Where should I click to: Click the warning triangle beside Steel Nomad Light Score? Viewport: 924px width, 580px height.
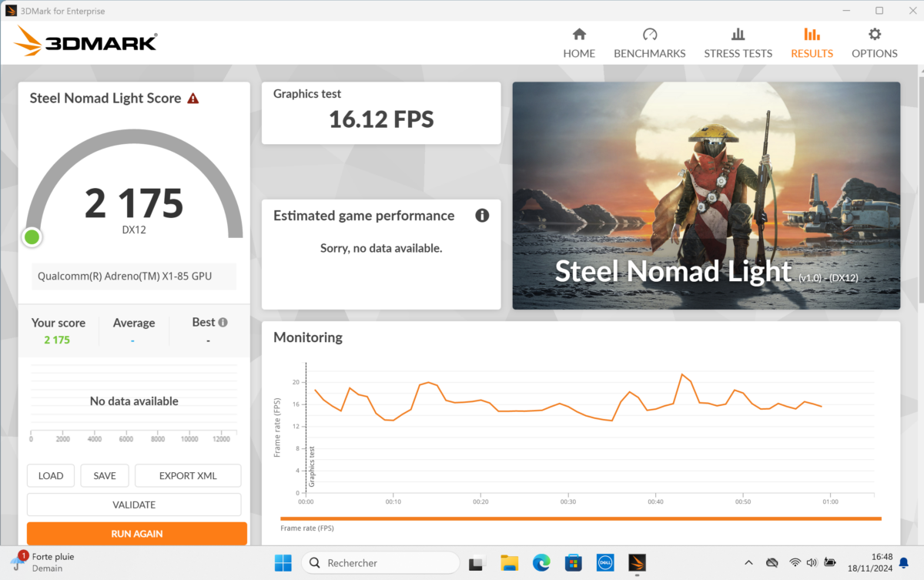click(194, 99)
